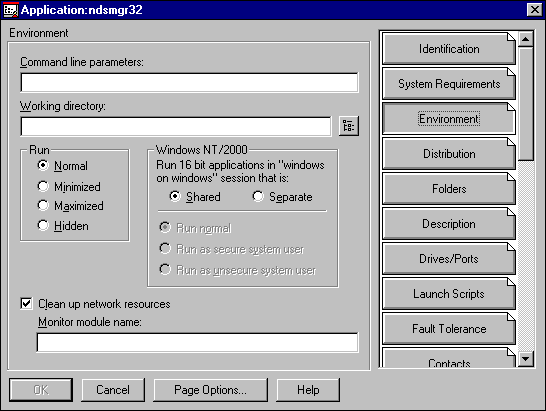Click the Page Options button

[x=211, y=390]
